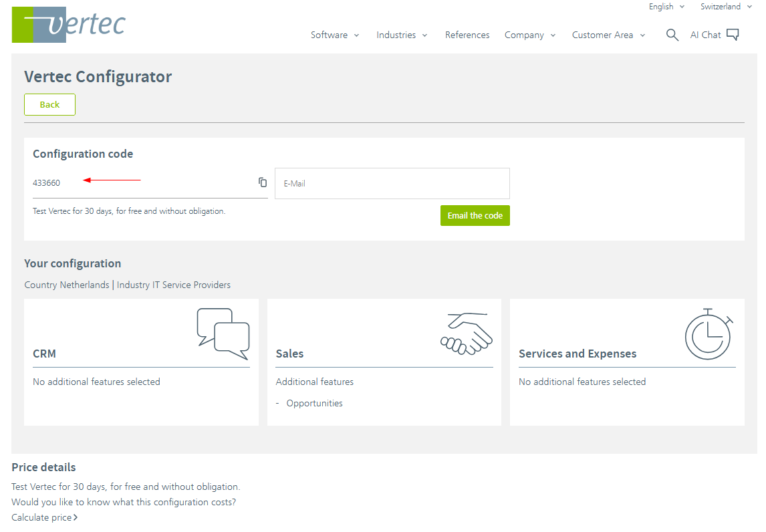Image resolution: width=766 pixels, height=532 pixels.
Task: Expand the Software menu
Action: 335,35
